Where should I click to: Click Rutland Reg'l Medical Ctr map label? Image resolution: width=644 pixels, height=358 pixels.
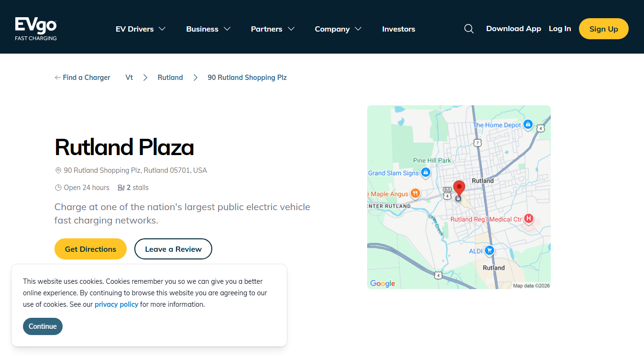coord(486,219)
